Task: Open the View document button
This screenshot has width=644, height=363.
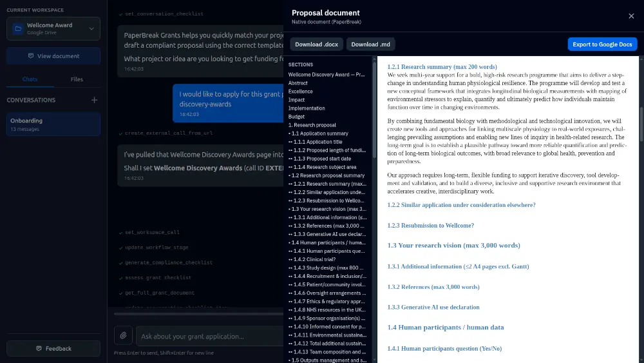Action: coord(53,56)
